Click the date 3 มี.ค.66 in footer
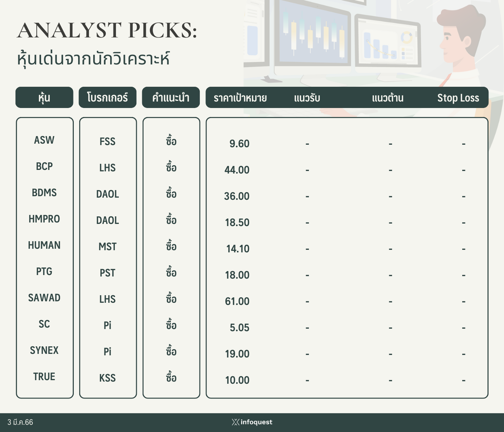Image resolution: width=504 pixels, height=432 pixels. tap(20, 422)
